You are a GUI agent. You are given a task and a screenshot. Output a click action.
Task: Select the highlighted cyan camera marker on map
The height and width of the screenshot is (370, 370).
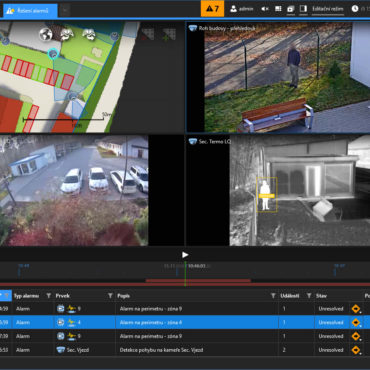point(53,53)
